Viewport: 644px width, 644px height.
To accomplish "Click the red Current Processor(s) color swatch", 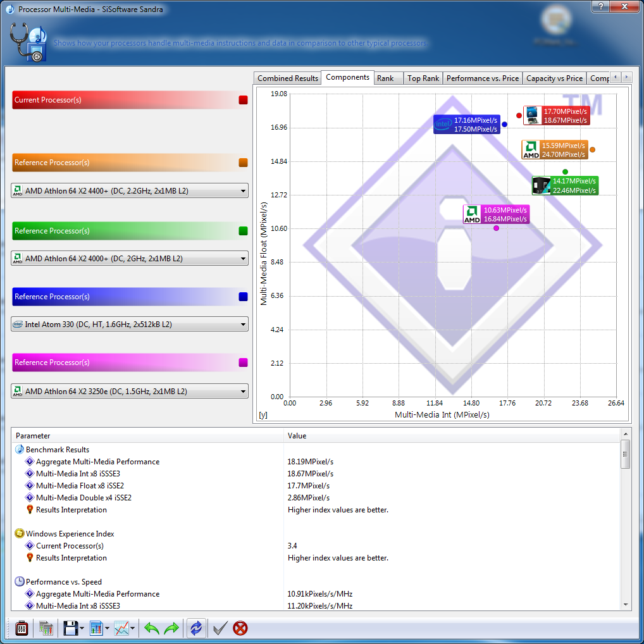I will click(x=243, y=100).
